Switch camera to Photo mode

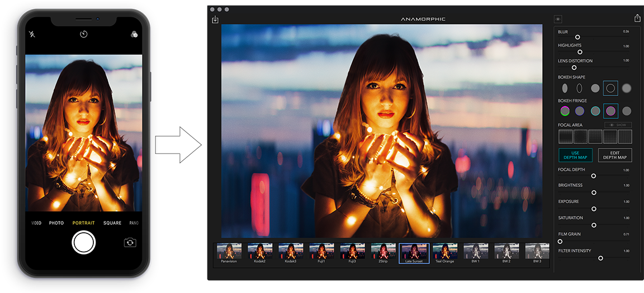point(56,223)
